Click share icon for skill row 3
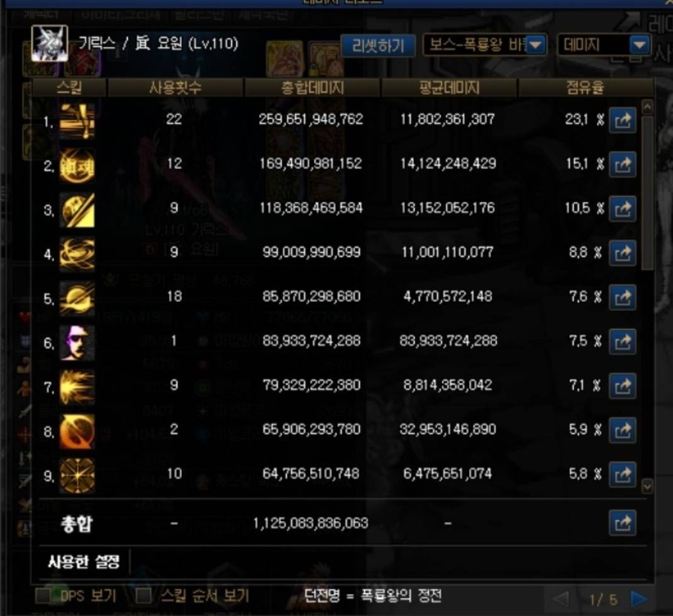The width and height of the screenshot is (673, 616). click(x=622, y=209)
